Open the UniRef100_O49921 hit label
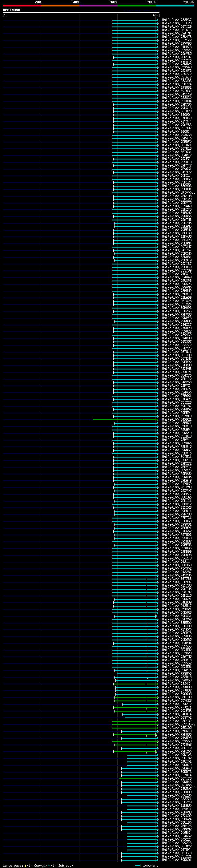Viewport: 197px width, 868px height. pyautogui.click(x=176, y=420)
